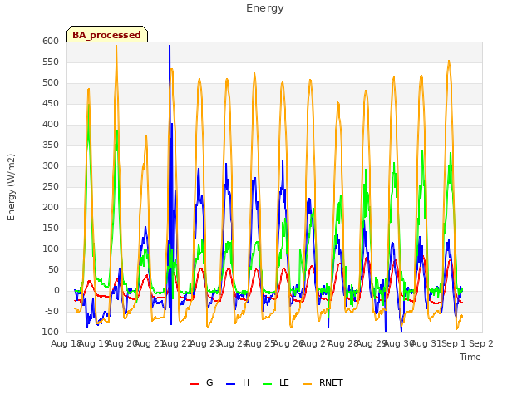Image resolution: width=532 pixels, height=399 pixels.
Task: Click the green LE legend swatch
Action: [x=268, y=384]
